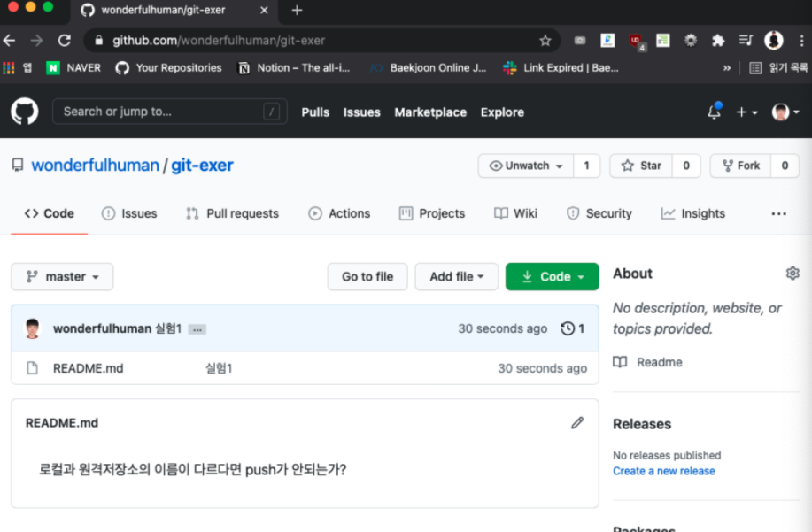Switch to the Pull requests tab

click(x=232, y=213)
